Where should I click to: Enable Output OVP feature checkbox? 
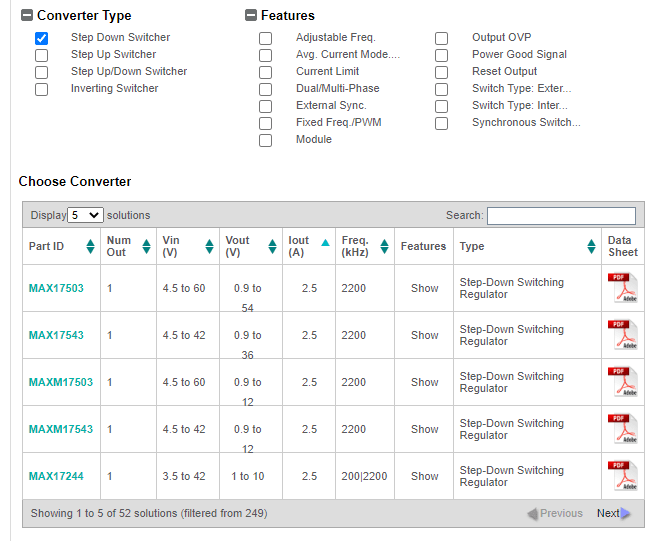[x=441, y=38]
